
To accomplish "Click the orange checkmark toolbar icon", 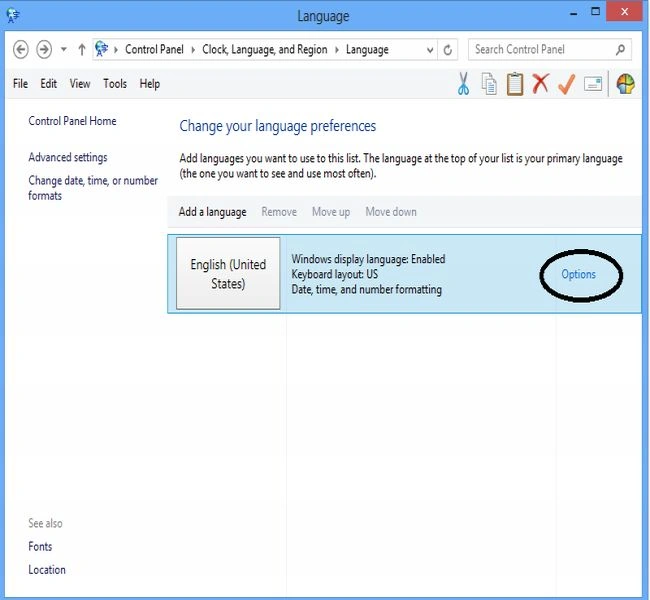I will (x=566, y=84).
